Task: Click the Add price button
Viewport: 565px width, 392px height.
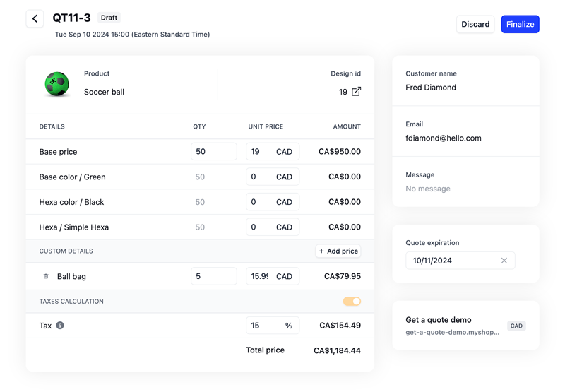Action: coord(338,251)
